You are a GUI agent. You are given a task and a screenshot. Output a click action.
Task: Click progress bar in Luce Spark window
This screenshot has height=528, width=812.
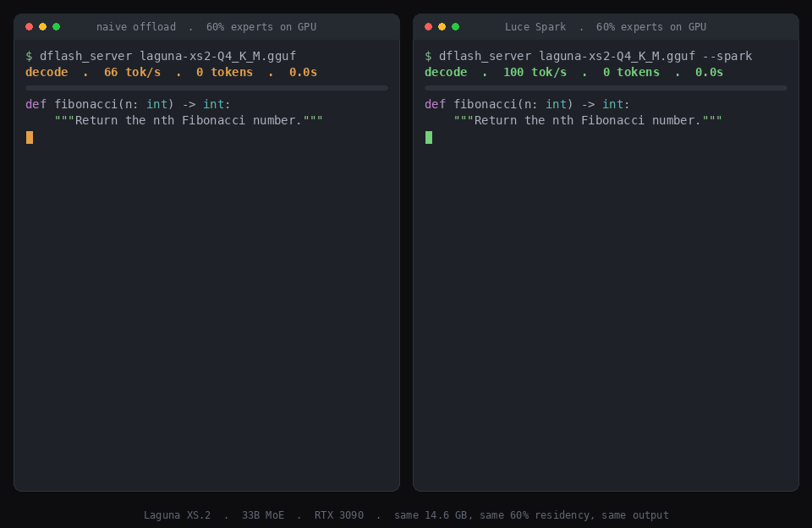tap(606, 88)
